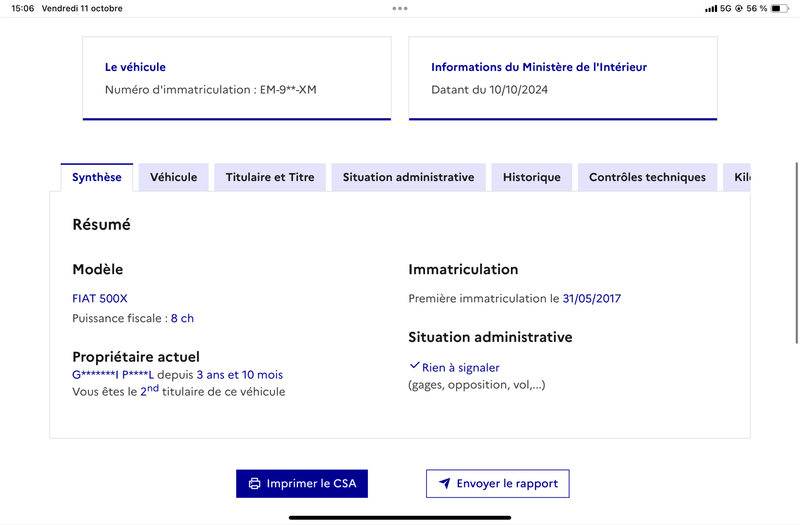Viewport: 800px width, 525px height.
Task: Tap the cellular signal bars icon
Action: (x=711, y=9)
